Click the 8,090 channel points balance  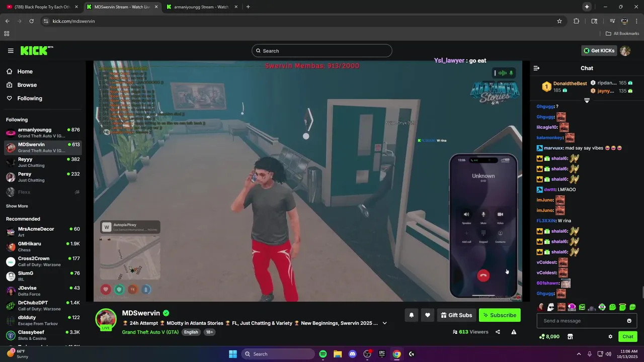[x=549, y=336]
